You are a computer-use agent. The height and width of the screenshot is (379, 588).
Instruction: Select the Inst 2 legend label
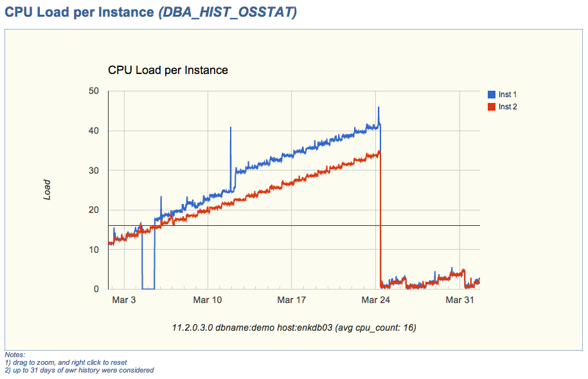coord(508,107)
